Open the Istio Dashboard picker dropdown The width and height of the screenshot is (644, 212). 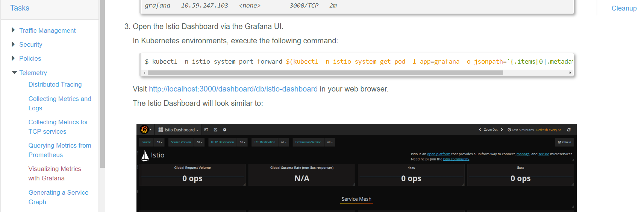pyautogui.click(x=178, y=130)
